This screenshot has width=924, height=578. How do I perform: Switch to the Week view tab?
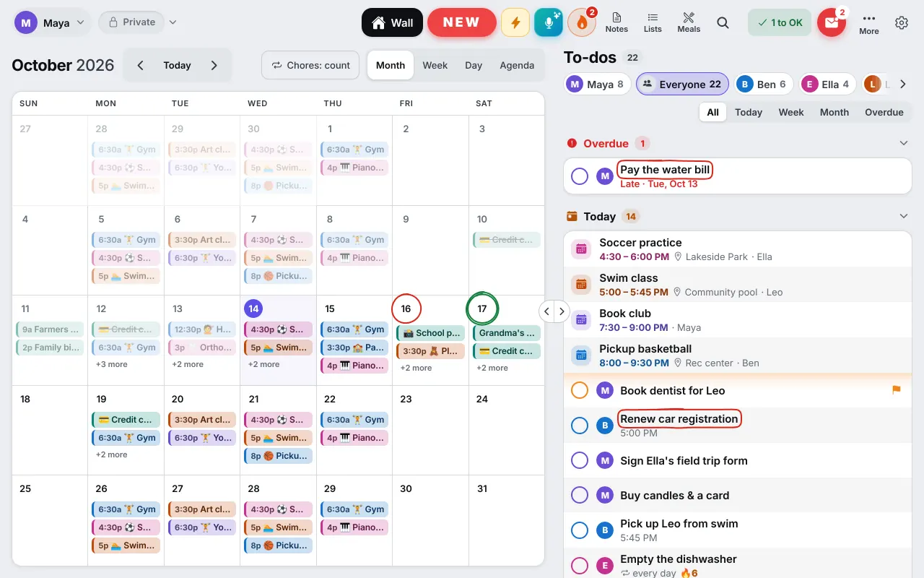tap(435, 65)
